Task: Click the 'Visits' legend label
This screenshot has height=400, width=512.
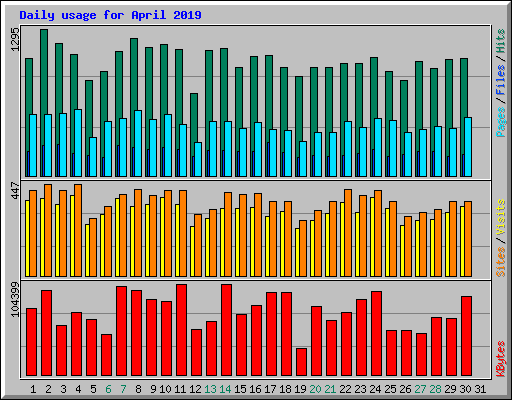Action: 501,218
